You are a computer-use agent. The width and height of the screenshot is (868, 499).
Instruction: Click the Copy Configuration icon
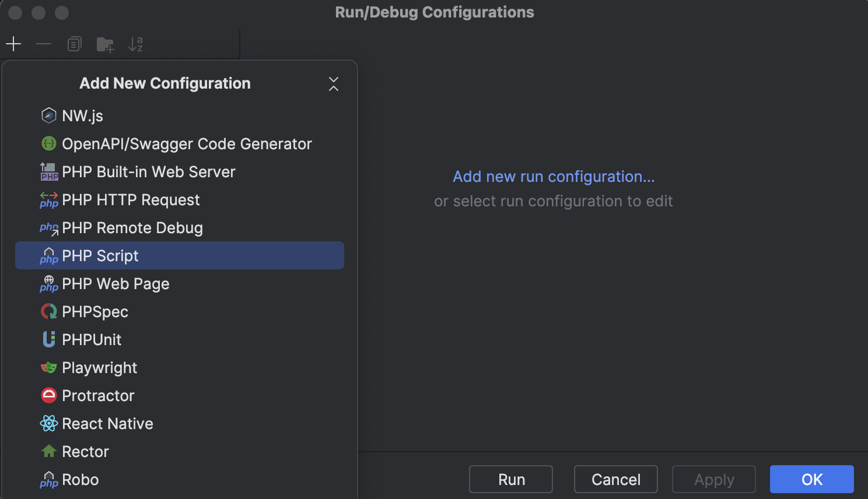pyautogui.click(x=74, y=44)
